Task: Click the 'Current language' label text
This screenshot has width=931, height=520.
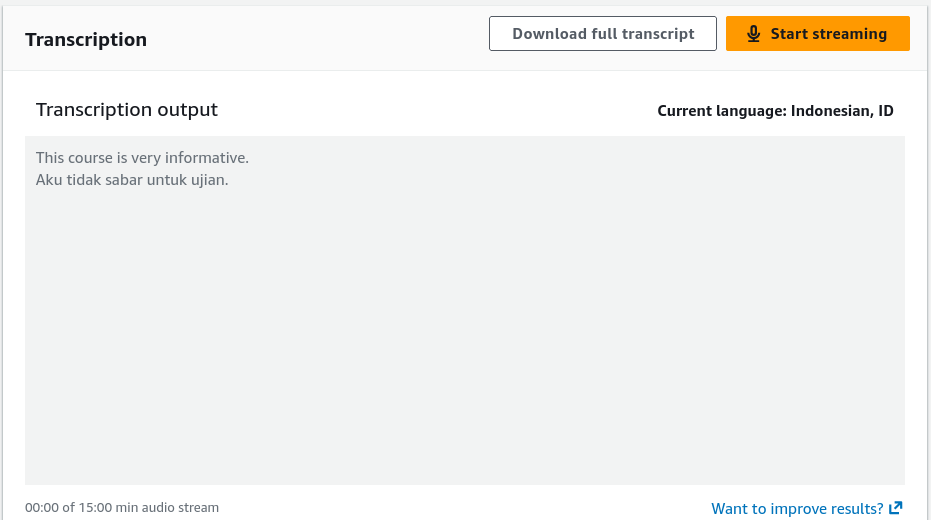Action: [721, 111]
